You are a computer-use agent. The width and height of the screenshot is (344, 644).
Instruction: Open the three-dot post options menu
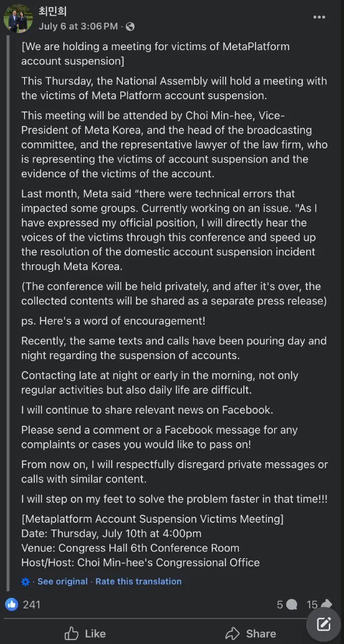point(319,18)
